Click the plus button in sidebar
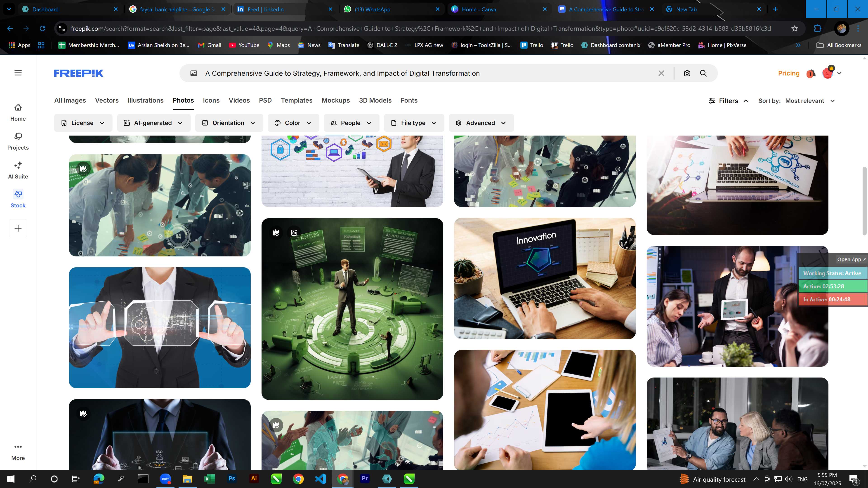Viewport: 868px width, 488px height. pyautogui.click(x=18, y=228)
